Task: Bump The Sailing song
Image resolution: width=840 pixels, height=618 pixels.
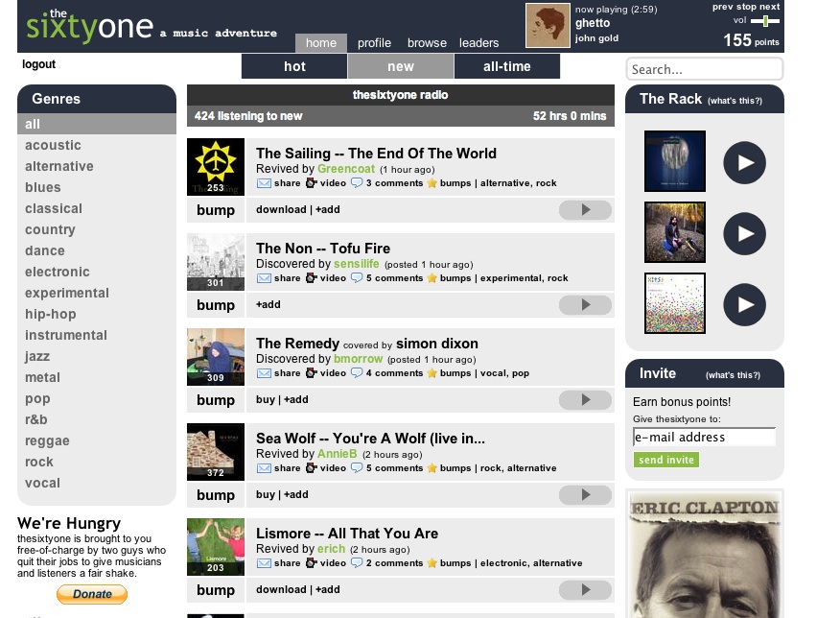Action: (x=216, y=210)
